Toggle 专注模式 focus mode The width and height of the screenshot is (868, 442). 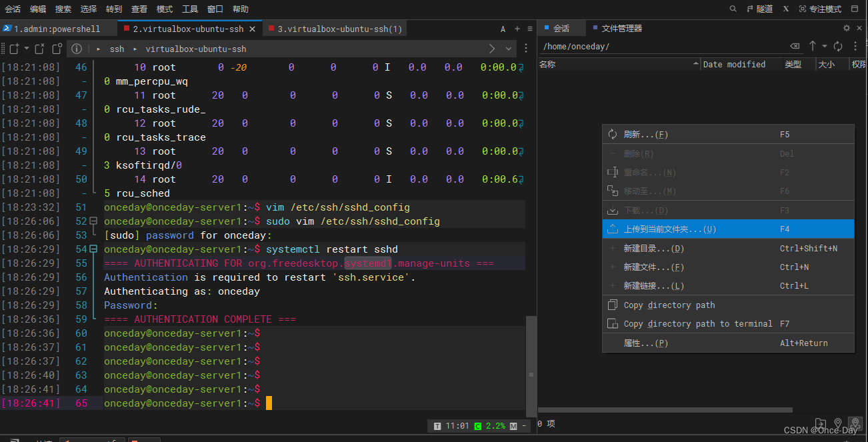[x=820, y=9]
